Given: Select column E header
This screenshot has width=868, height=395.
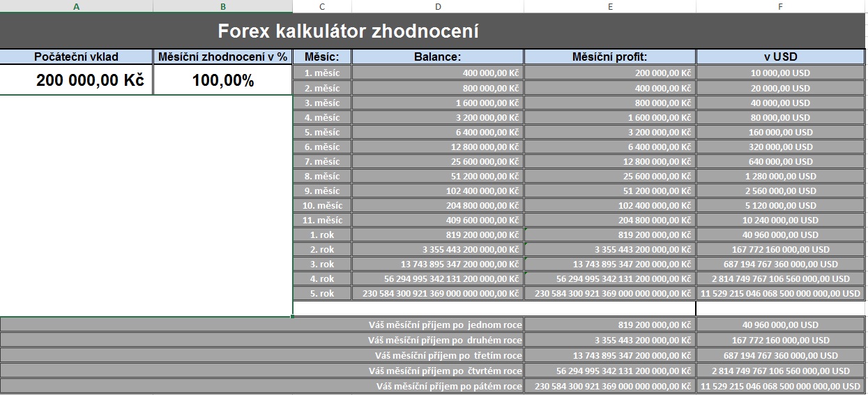Looking at the screenshot, I should coord(610,6).
